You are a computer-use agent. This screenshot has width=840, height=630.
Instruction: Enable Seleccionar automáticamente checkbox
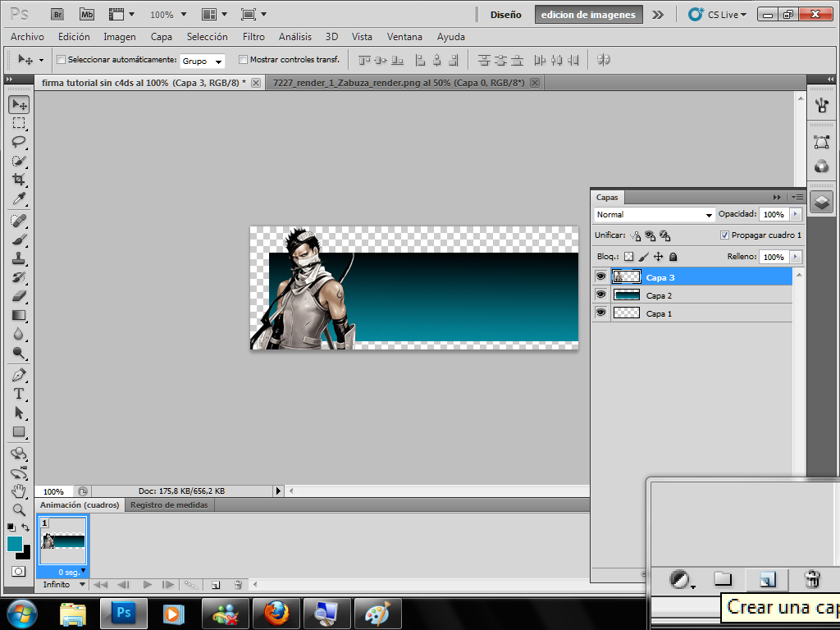pos(61,59)
